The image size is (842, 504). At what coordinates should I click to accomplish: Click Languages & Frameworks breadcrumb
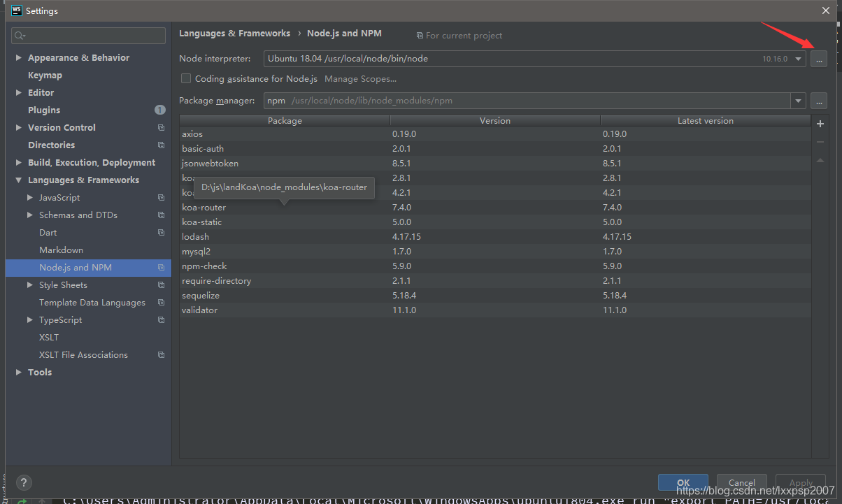[234, 34]
